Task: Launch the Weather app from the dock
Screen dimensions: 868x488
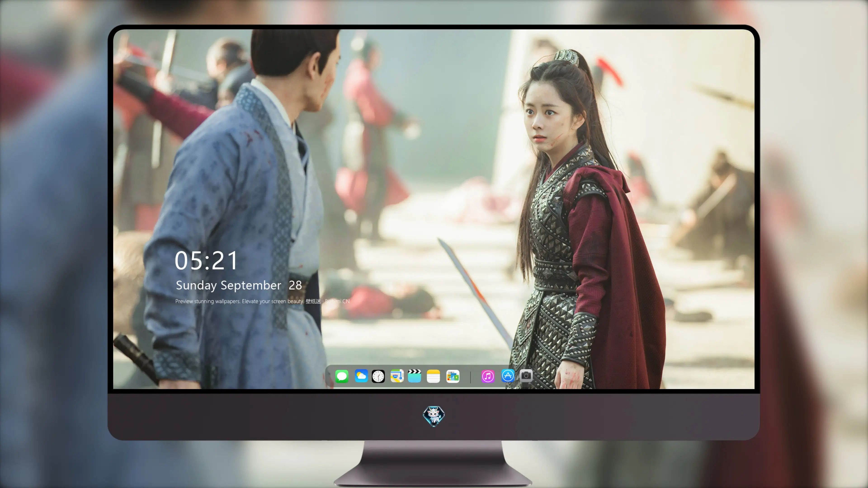Action: click(x=361, y=376)
